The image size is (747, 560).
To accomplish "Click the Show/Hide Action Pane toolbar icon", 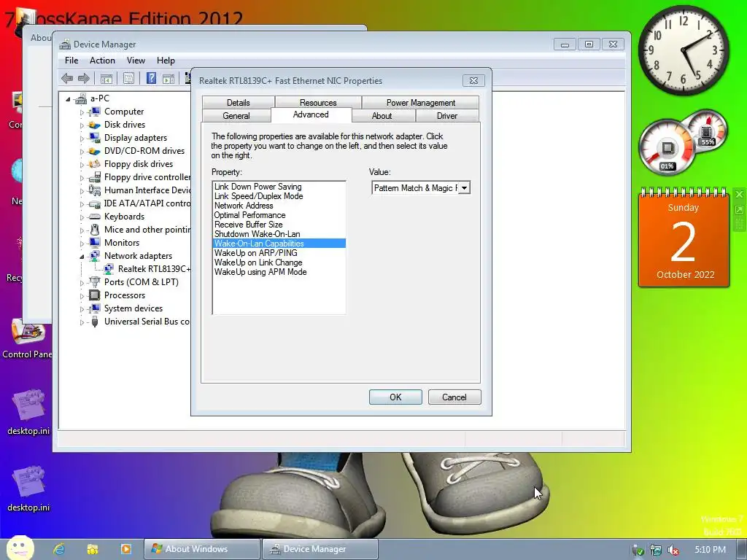I will (x=169, y=79).
